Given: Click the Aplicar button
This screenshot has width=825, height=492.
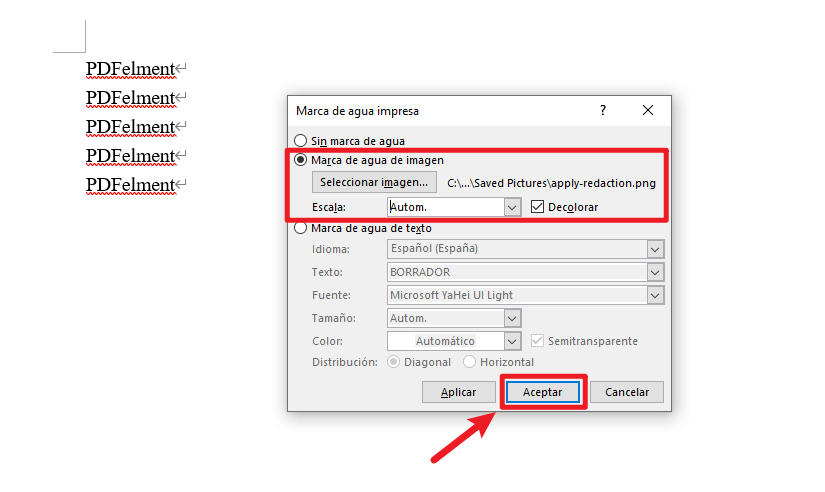Looking at the screenshot, I should pyautogui.click(x=458, y=392).
